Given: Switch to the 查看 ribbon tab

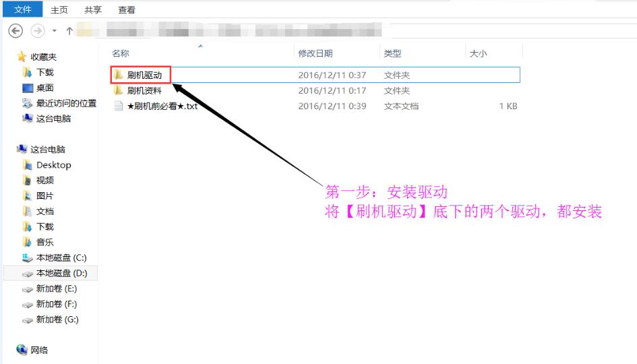Looking at the screenshot, I should pyautogui.click(x=126, y=9).
